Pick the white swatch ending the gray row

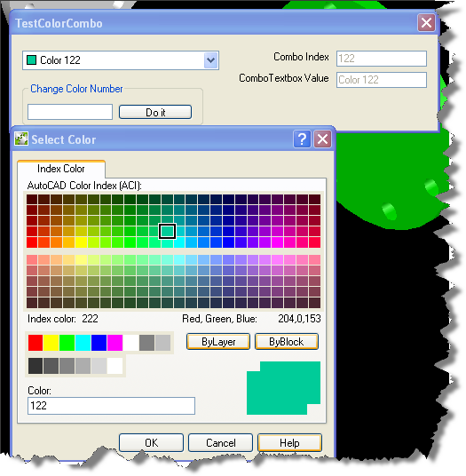coord(115,366)
